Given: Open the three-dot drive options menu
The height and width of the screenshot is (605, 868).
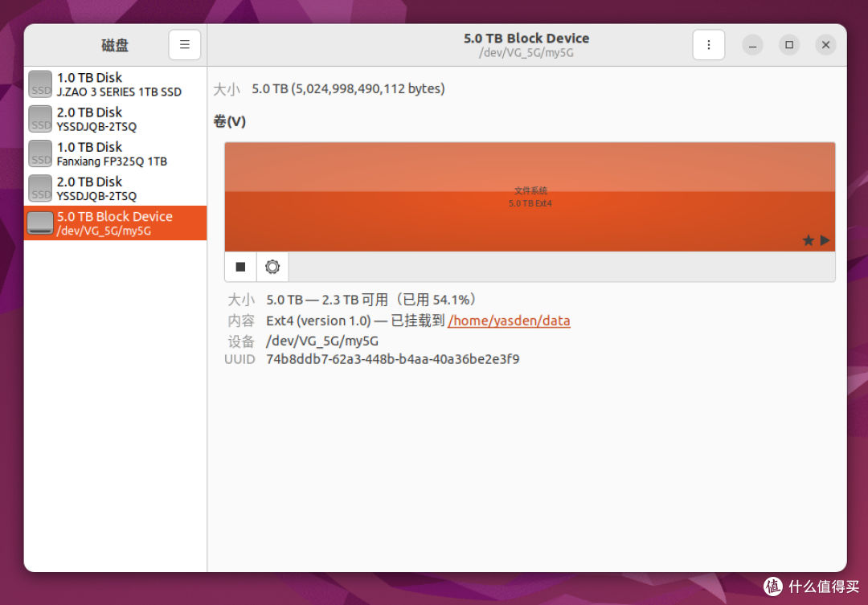Looking at the screenshot, I should (x=708, y=45).
